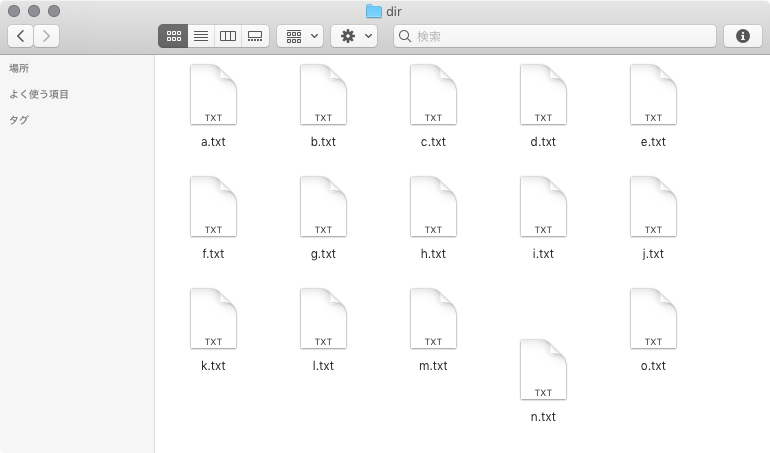
Task: Switch to gallery view mode
Action: [x=255, y=36]
